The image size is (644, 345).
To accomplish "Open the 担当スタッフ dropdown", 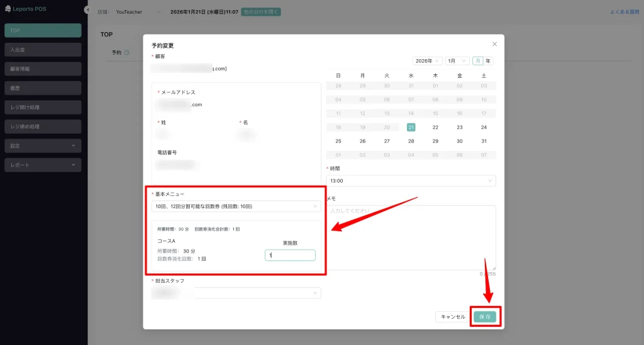I will [x=236, y=293].
